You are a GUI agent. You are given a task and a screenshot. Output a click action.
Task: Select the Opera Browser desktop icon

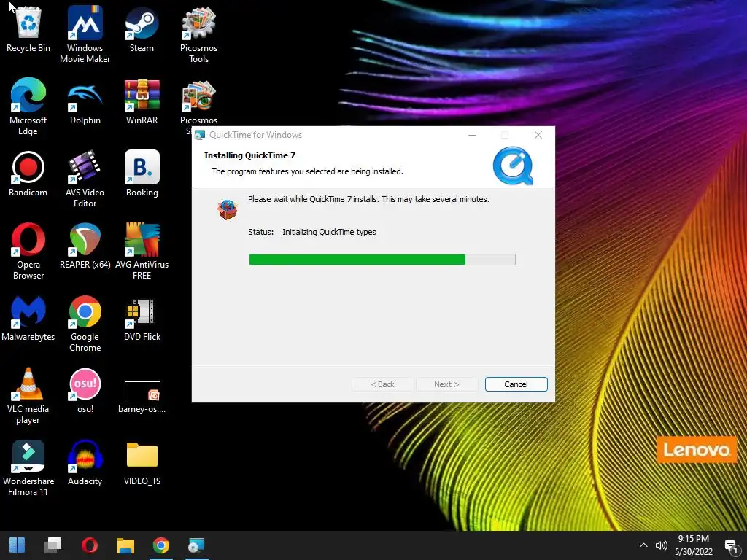[28, 251]
